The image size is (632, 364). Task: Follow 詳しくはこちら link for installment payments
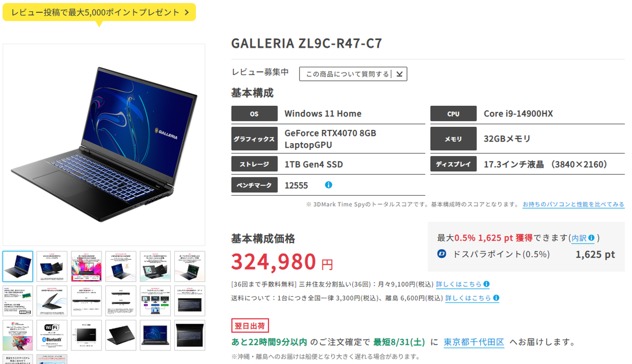[458, 284]
